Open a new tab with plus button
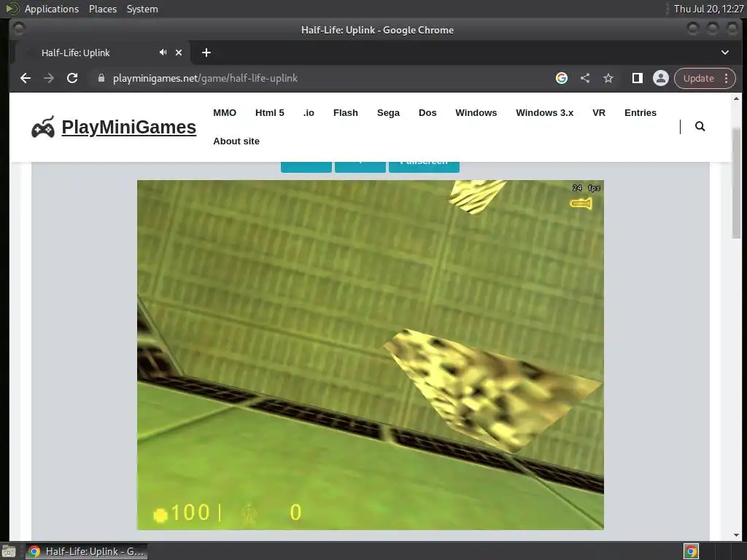Viewport: 747px width, 560px height. click(206, 52)
